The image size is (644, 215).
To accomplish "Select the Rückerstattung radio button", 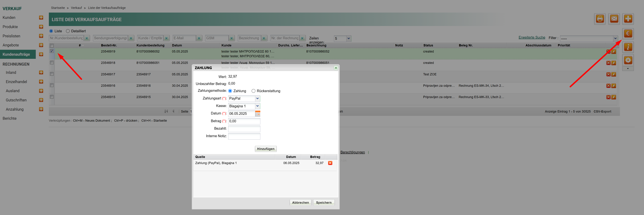I will coord(253,91).
